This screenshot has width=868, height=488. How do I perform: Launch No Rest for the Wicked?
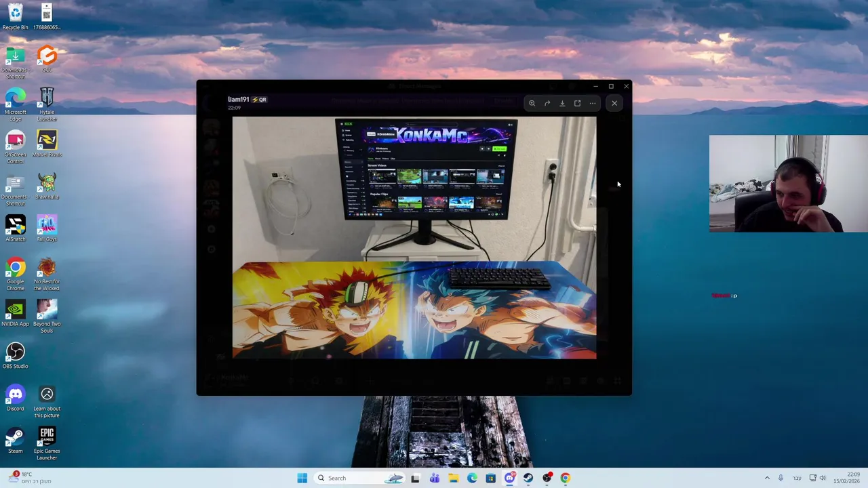coord(47,274)
